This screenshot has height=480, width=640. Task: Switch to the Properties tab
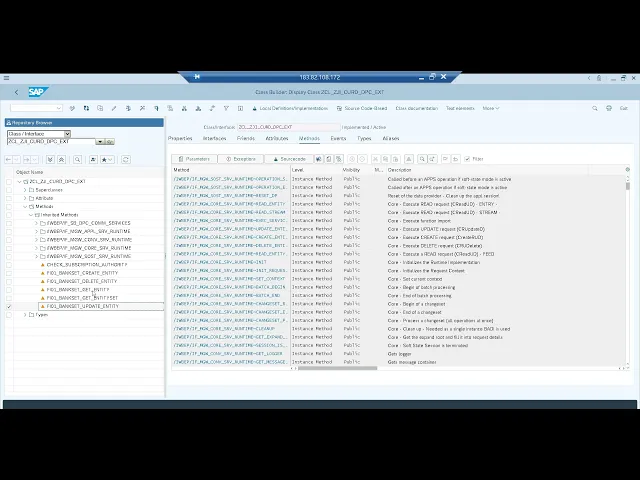pyautogui.click(x=180, y=139)
